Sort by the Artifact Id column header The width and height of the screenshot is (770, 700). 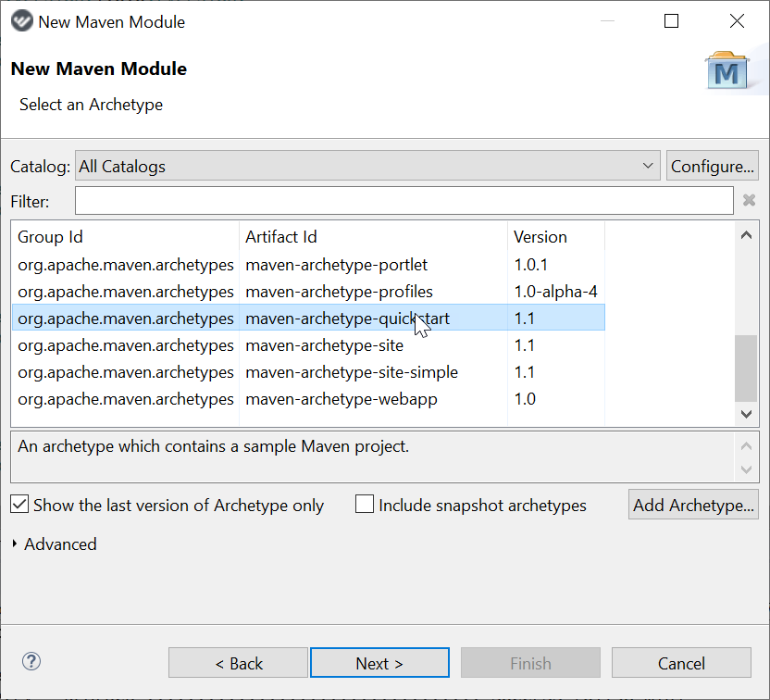(373, 237)
